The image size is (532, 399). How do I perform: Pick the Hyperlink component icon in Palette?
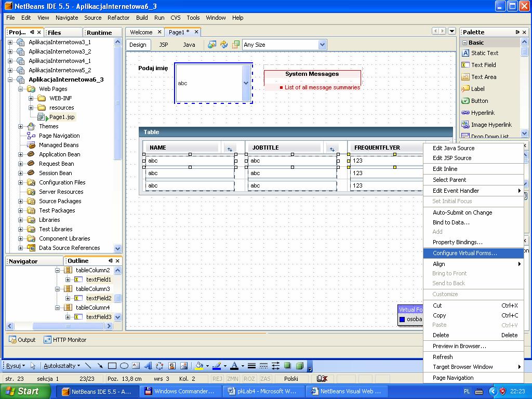click(465, 113)
